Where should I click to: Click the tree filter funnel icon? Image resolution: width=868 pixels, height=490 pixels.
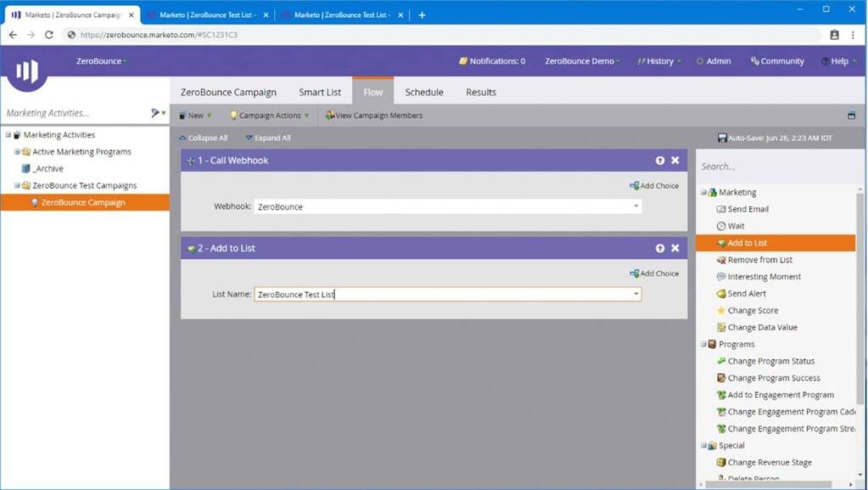click(x=155, y=113)
